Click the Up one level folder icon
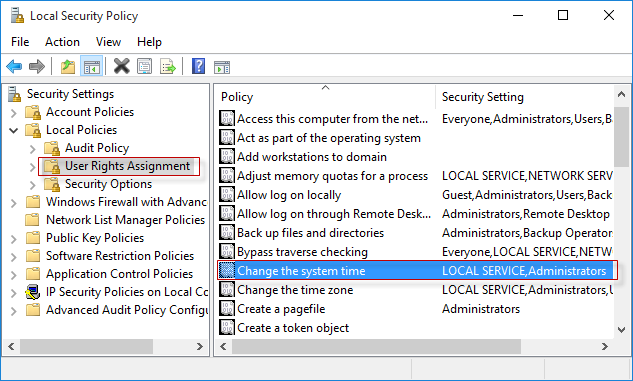Image resolution: width=633 pixels, height=381 pixels. tap(68, 66)
